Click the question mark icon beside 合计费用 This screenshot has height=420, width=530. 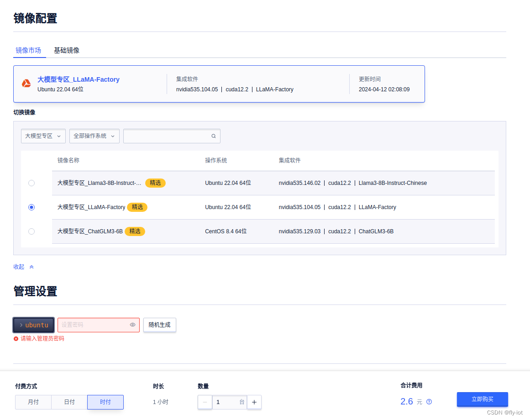428,401
